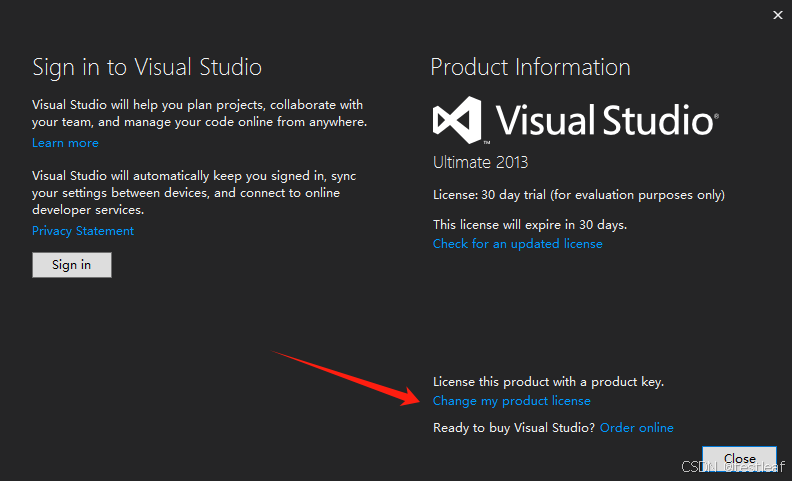The height and width of the screenshot is (481, 792).
Task: Click the Close button at the bottom
Action: click(739, 458)
